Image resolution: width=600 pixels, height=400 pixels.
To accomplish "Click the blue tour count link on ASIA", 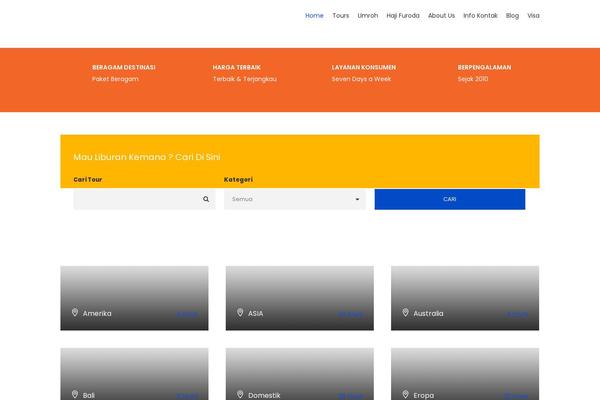I will tap(351, 314).
